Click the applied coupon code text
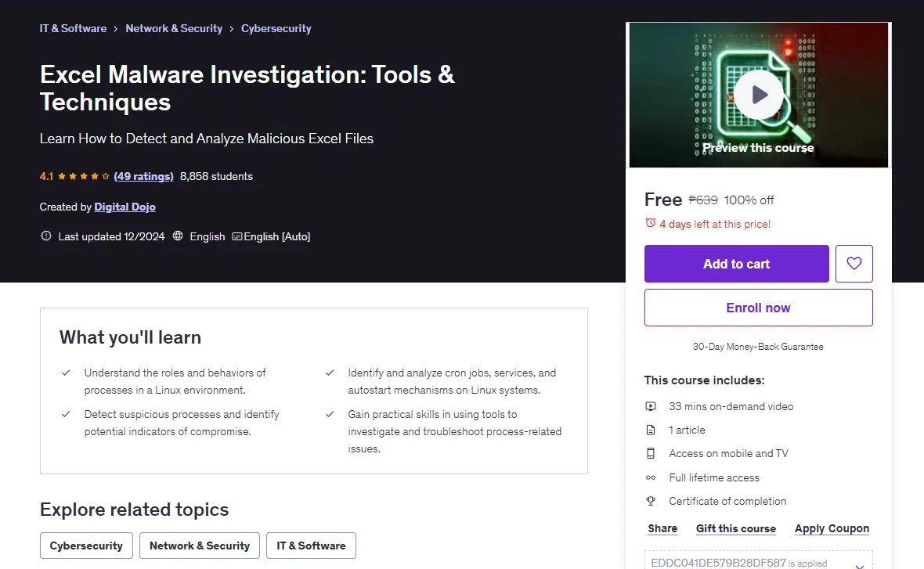This screenshot has width=924, height=569. [x=718, y=563]
